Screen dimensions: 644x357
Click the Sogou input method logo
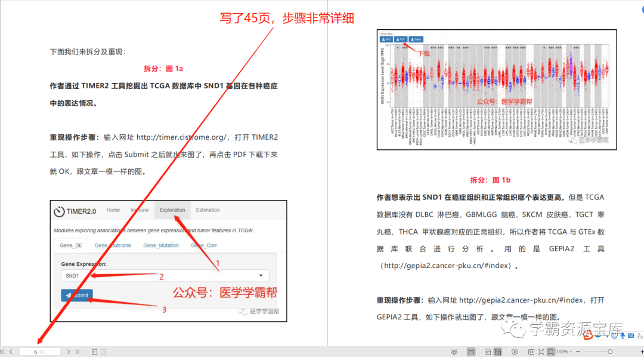(588, 335)
